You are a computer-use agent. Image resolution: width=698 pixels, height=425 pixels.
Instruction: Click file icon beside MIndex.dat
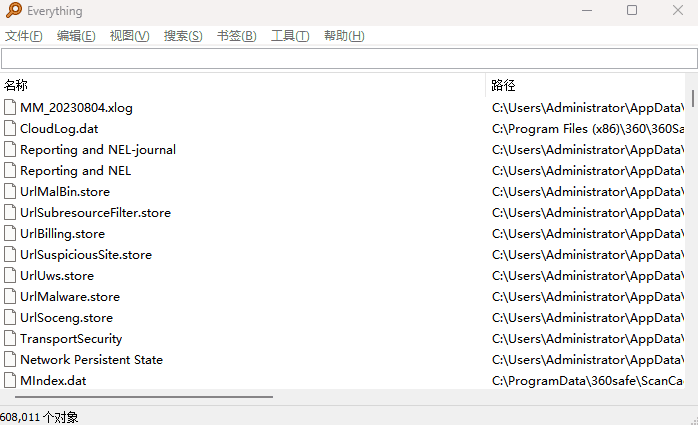tap(10, 380)
